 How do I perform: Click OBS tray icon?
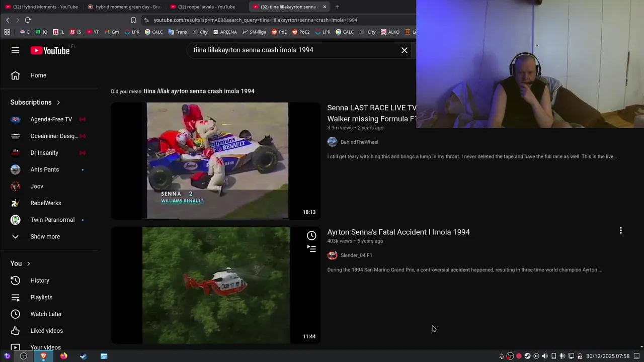tap(510, 356)
